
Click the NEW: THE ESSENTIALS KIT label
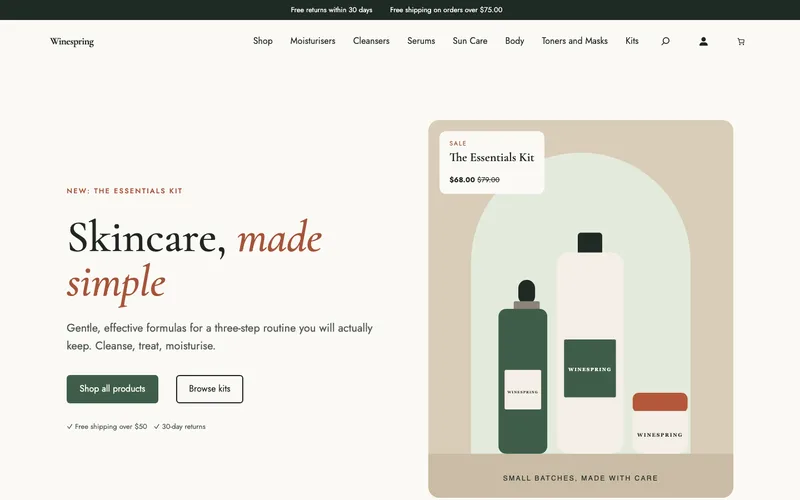(124, 191)
